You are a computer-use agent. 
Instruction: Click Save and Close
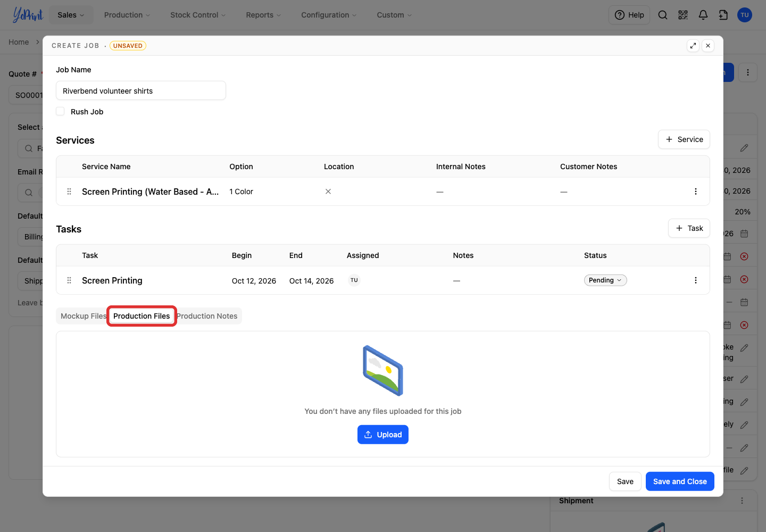(680, 481)
